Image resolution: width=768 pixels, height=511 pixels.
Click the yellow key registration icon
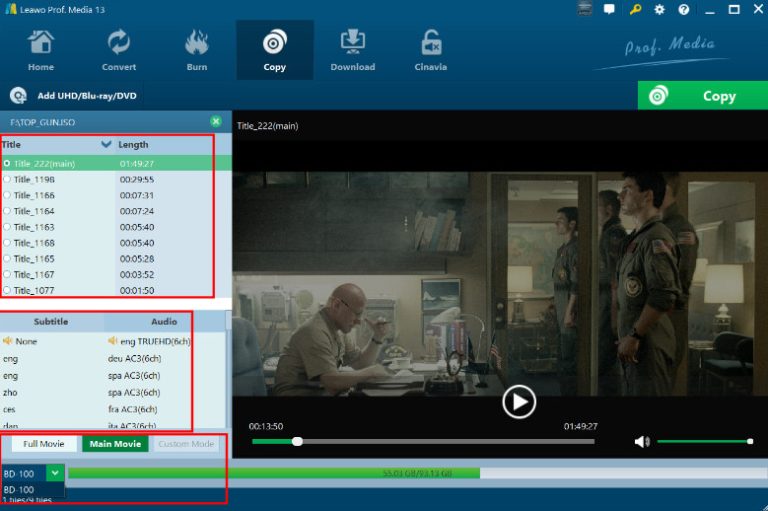[635, 9]
